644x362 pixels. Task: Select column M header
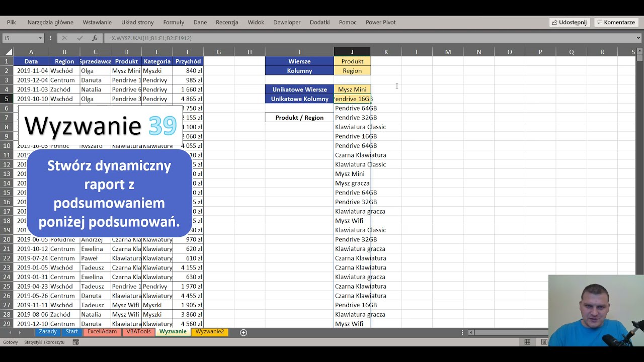448,52
